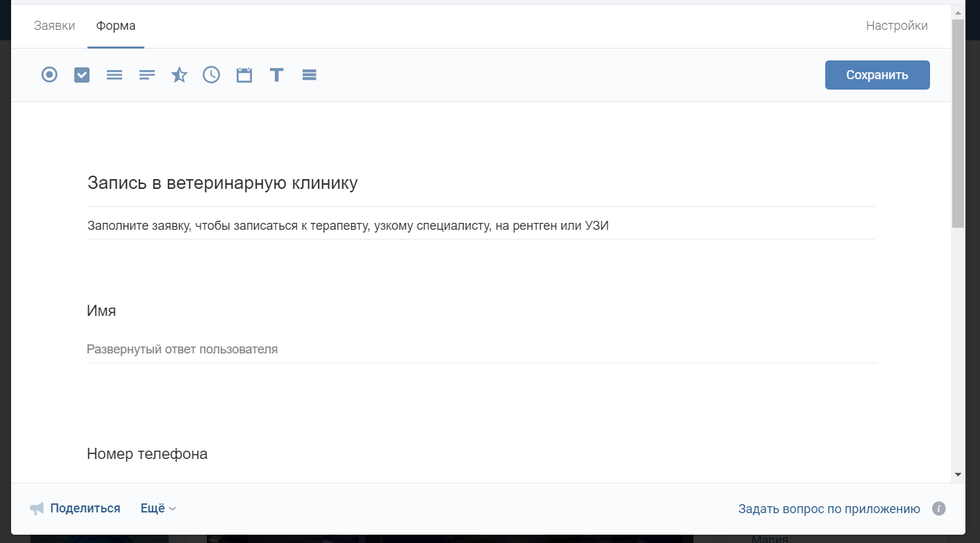Image resolution: width=980 pixels, height=543 pixels.
Task: Switch to the Заявки tab
Action: (x=54, y=26)
